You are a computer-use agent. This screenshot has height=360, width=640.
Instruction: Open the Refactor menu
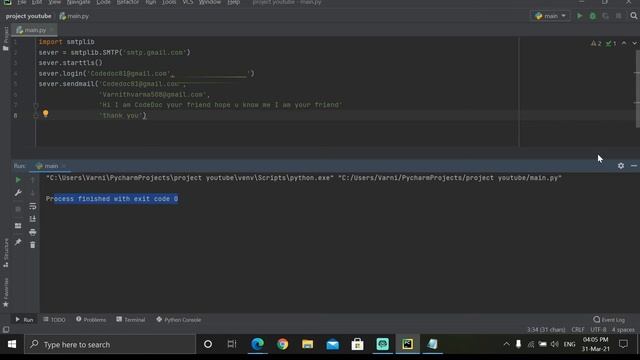tap(128, 2)
